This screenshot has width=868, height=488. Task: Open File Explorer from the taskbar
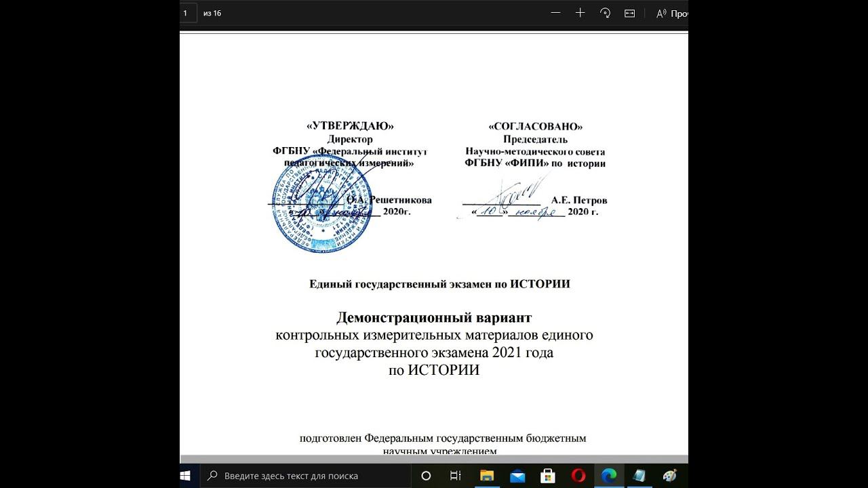487,476
